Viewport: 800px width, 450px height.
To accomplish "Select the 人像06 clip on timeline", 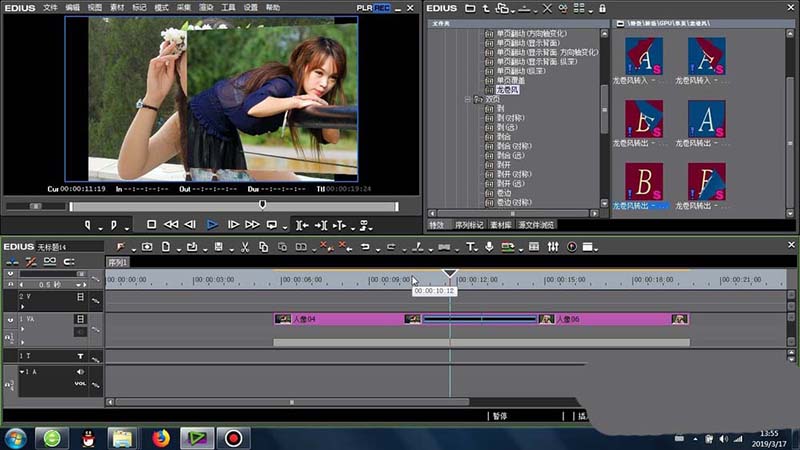I will (x=614, y=319).
